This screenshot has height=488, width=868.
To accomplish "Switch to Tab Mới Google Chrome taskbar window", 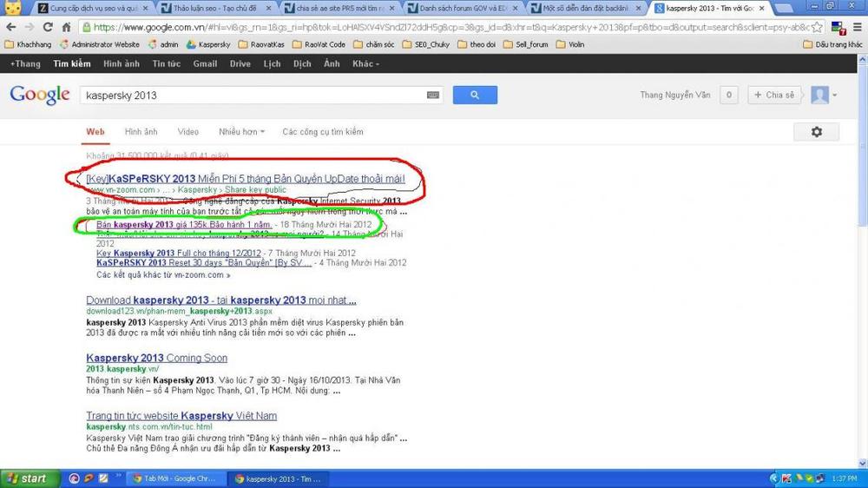I will click(174, 478).
